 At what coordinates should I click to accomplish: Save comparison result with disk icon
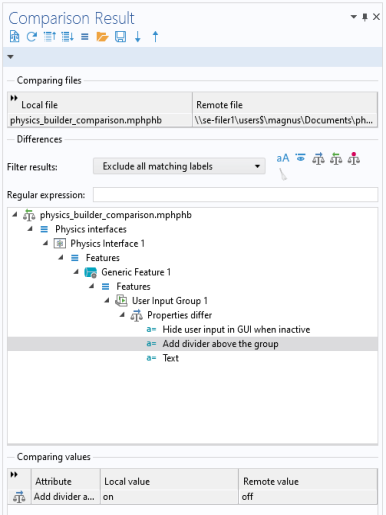(x=120, y=36)
